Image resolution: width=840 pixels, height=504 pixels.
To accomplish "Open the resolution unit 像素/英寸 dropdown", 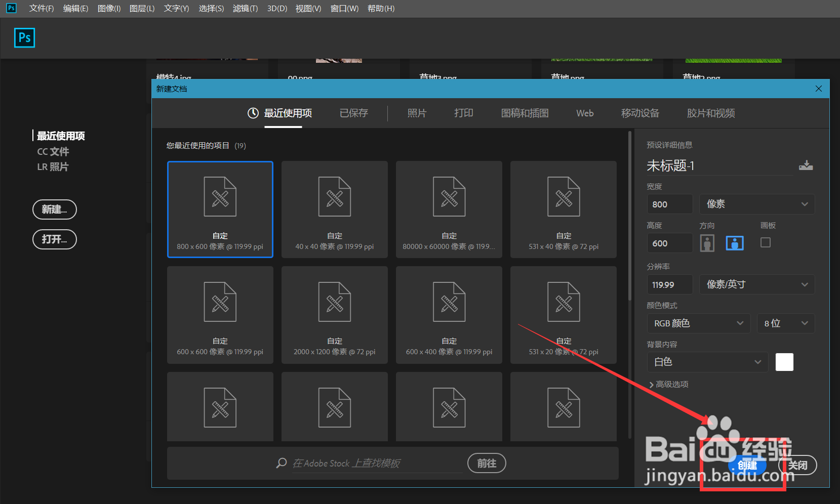I will 757,284.
